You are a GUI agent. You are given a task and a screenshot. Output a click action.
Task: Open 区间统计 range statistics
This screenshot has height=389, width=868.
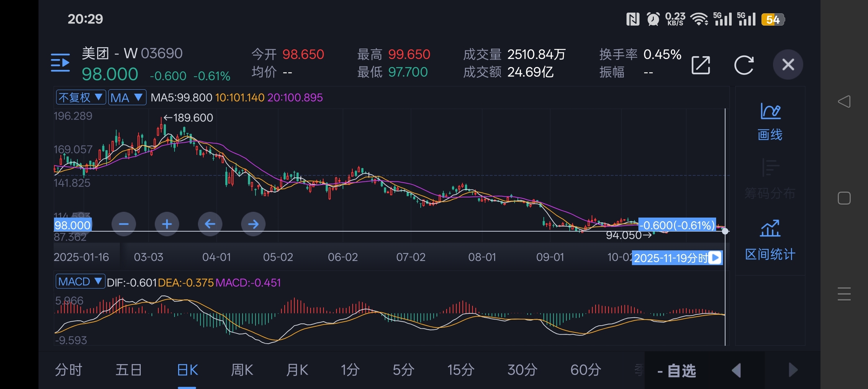click(770, 241)
